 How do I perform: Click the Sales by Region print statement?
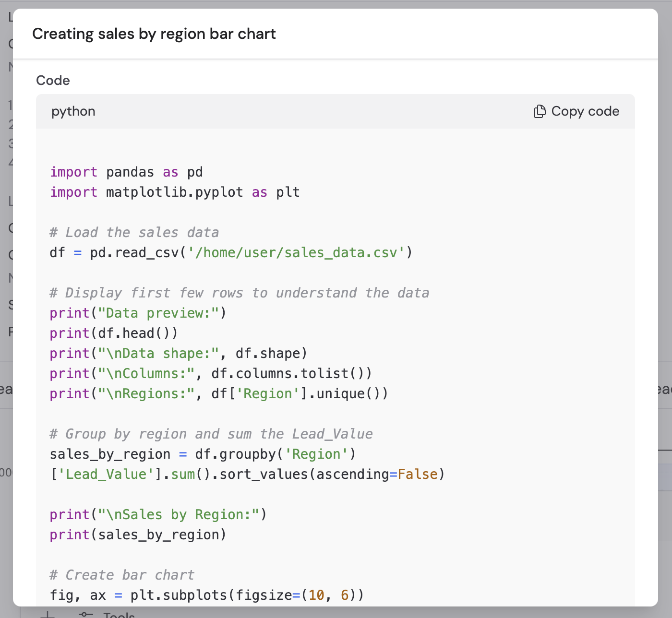coord(158,514)
